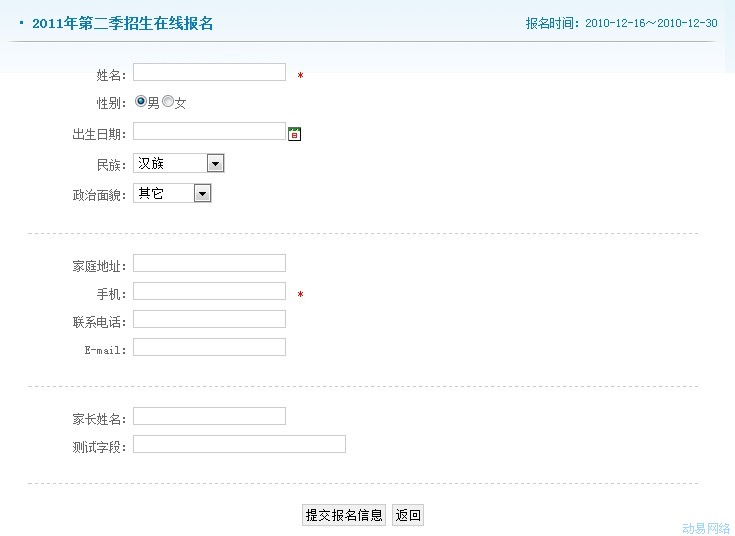Focus the 手机 number input field
The width and height of the screenshot is (735, 536).
click(209, 291)
